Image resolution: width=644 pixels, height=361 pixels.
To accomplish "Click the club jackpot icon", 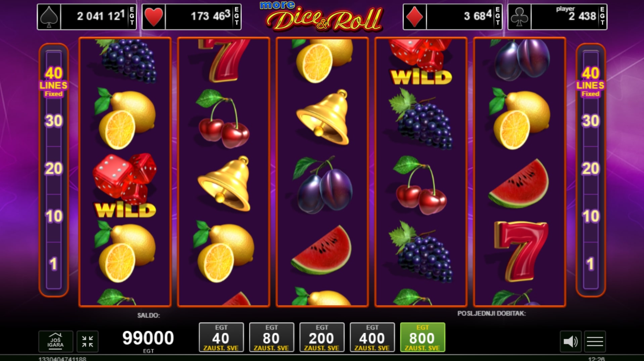I will 519,17.
